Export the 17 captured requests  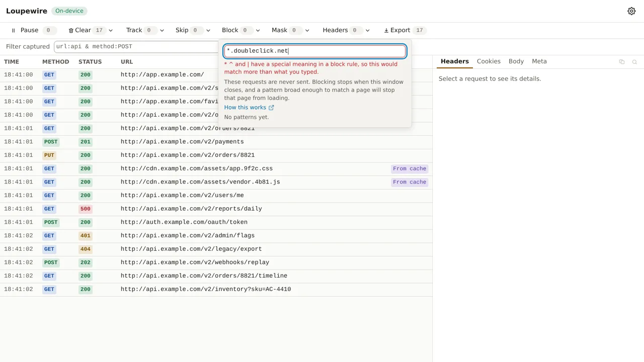pos(405,30)
